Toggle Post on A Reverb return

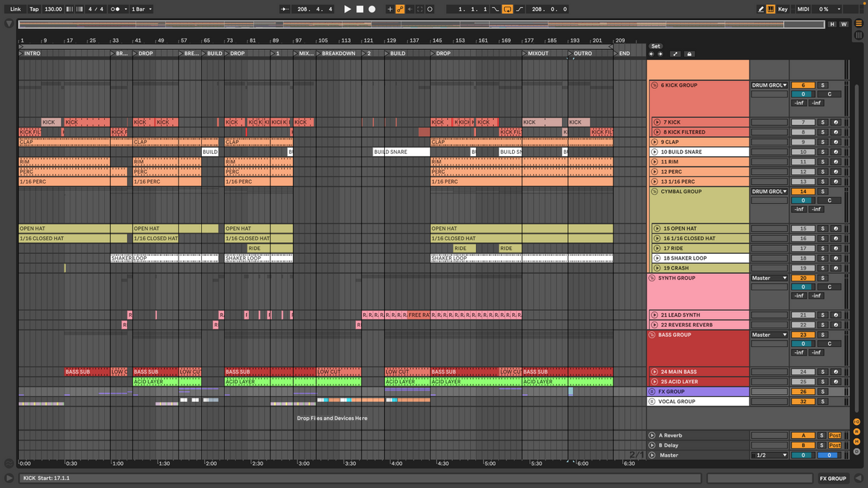click(835, 435)
